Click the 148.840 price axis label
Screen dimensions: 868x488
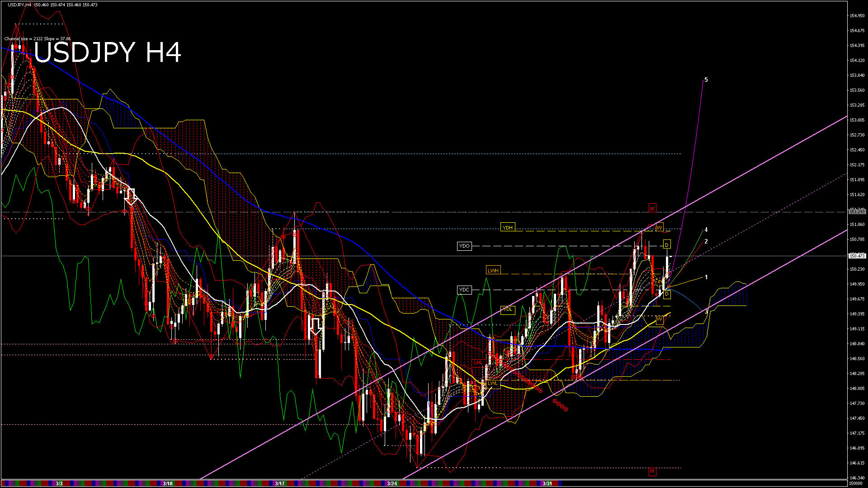[857, 344]
